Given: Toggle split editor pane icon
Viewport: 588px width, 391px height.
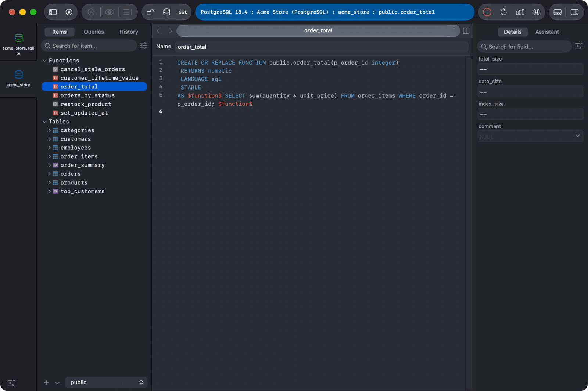Looking at the screenshot, I should tap(466, 31).
